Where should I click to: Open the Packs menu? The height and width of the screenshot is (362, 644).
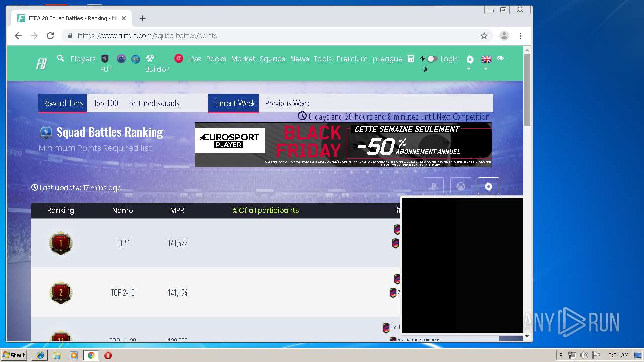coord(216,59)
